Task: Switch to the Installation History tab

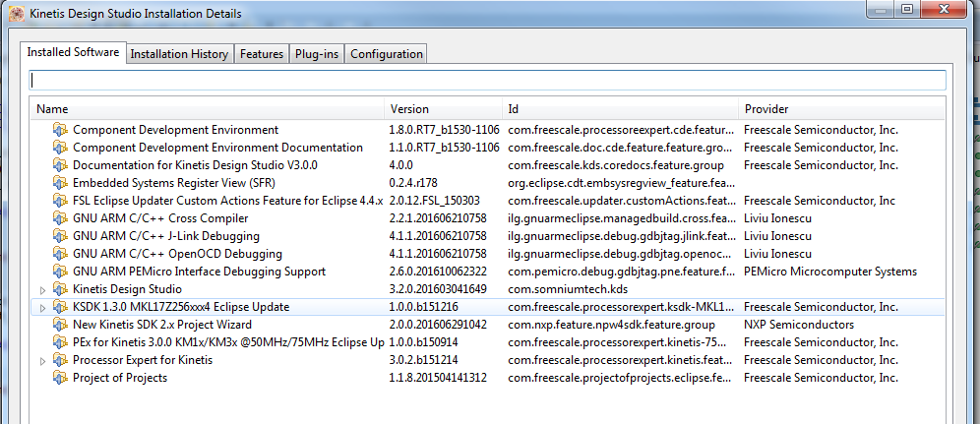Action: (179, 54)
